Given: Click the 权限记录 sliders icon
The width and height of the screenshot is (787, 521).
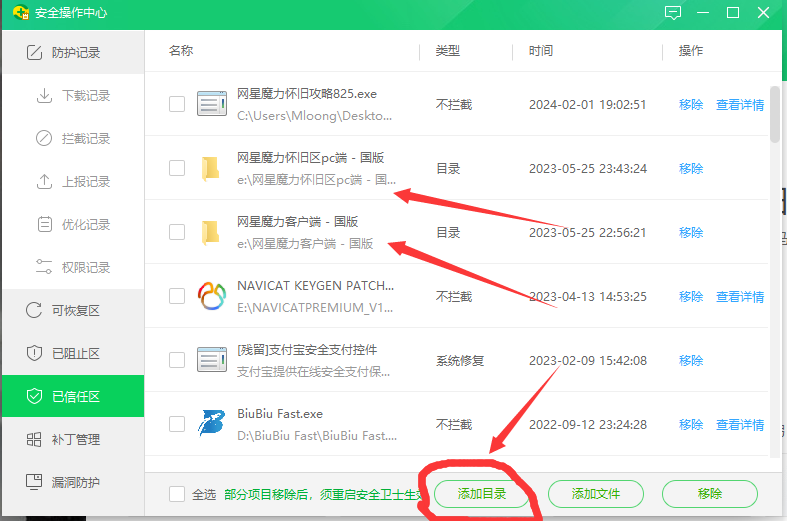Looking at the screenshot, I should [x=44, y=267].
